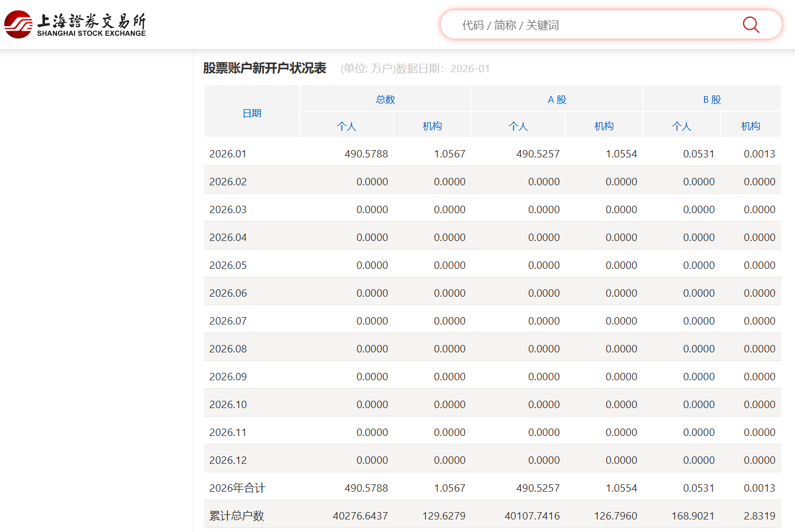Click the 股票账户新开户状况表 table title

(x=264, y=68)
